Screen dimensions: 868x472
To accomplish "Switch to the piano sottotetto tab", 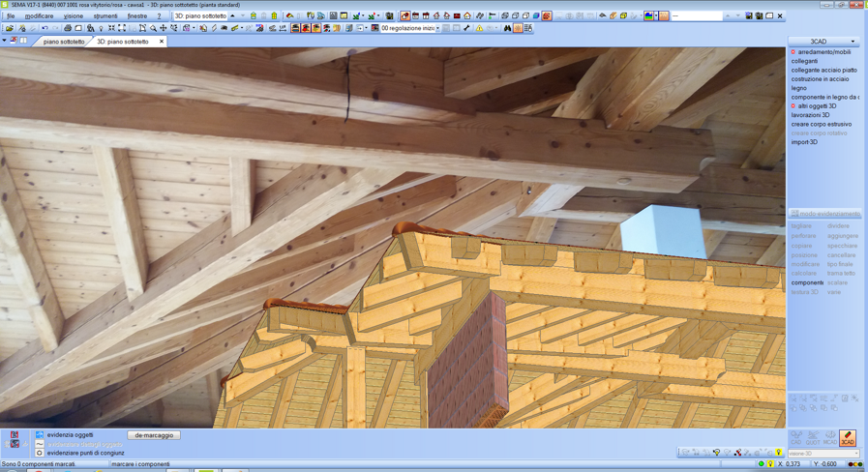I will pyautogui.click(x=64, y=42).
